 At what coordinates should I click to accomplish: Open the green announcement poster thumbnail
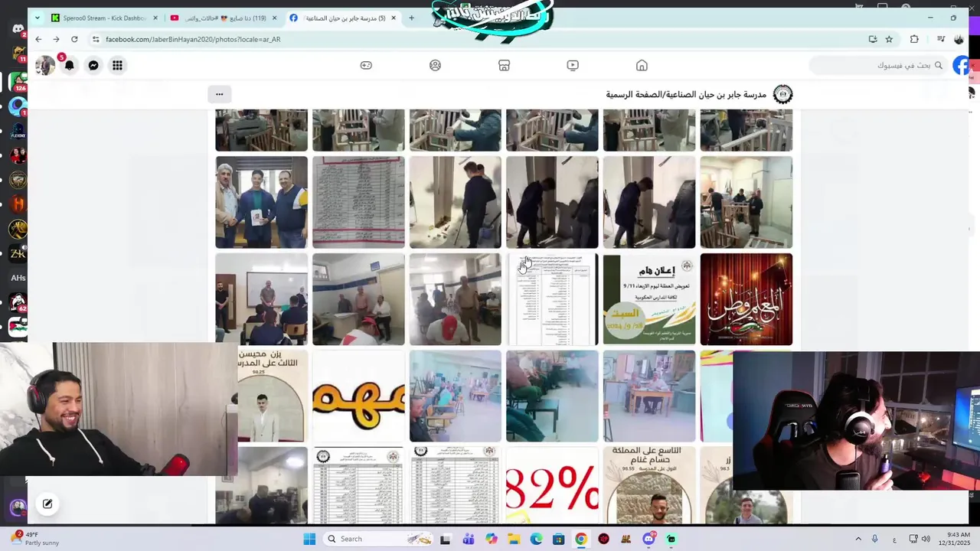649,299
